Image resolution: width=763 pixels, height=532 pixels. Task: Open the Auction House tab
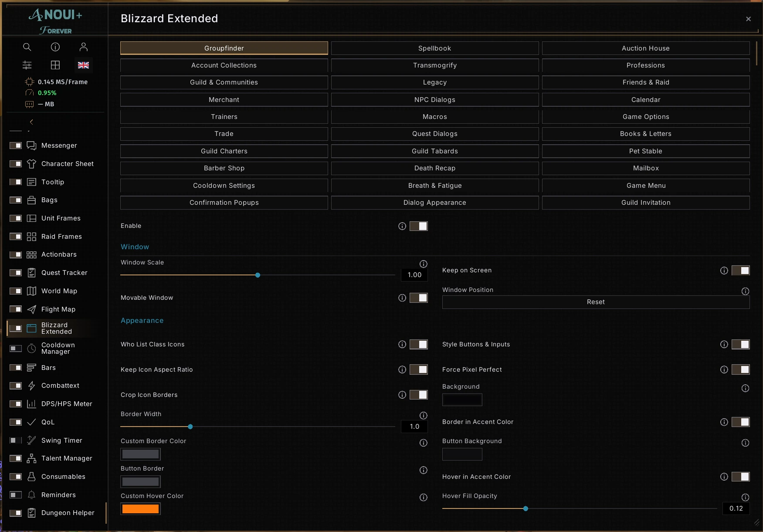point(646,48)
